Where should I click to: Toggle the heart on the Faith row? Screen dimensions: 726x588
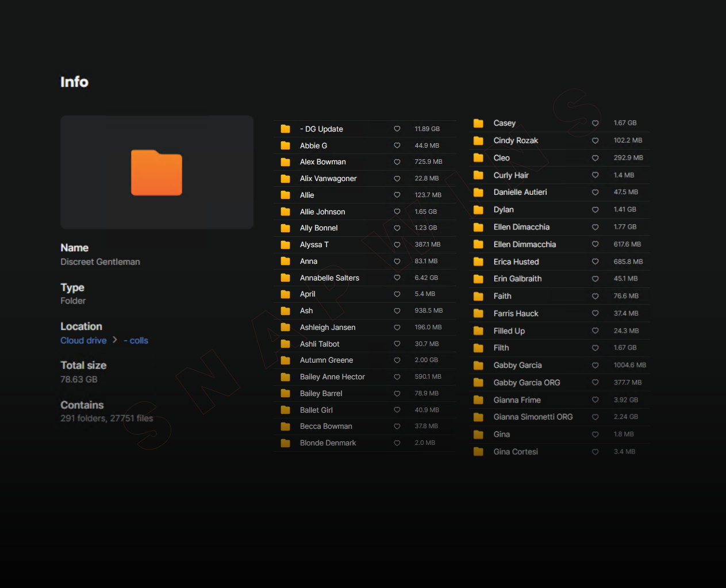tap(595, 297)
